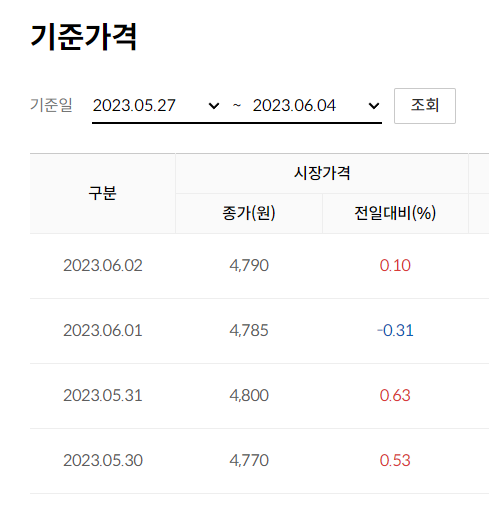Screen dimensions: 489x506
Task: Click the 기준가격 page heading
Action: click(83, 37)
